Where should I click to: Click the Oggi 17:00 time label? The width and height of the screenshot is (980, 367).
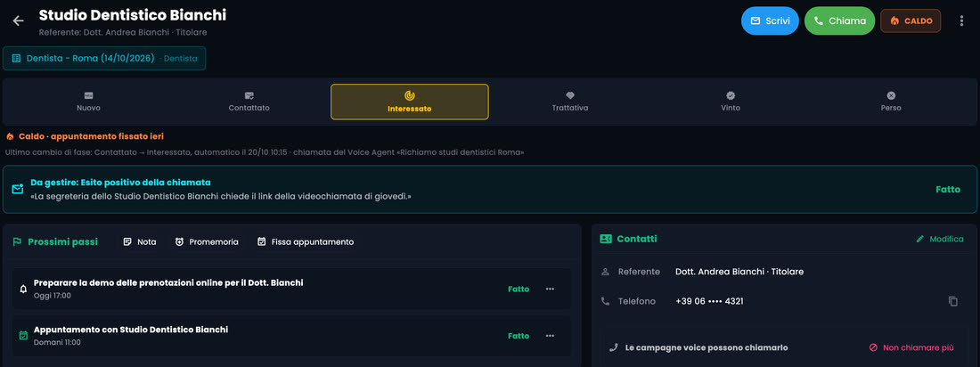pos(53,296)
